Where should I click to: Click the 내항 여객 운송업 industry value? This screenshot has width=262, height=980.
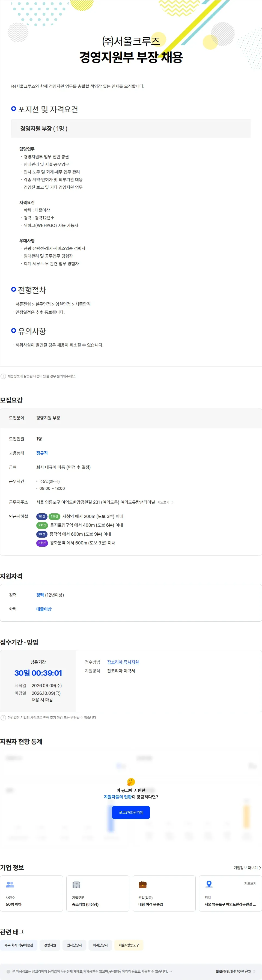[151, 904]
